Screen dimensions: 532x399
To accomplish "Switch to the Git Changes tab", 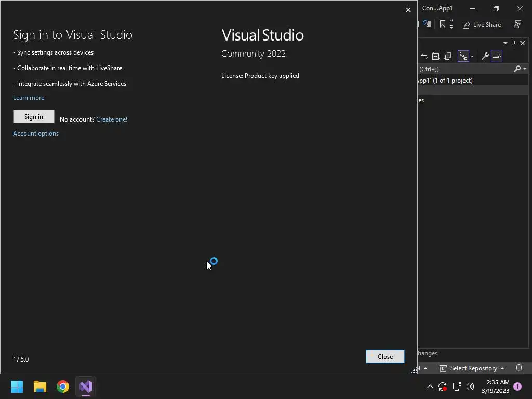I will click(x=428, y=353).
